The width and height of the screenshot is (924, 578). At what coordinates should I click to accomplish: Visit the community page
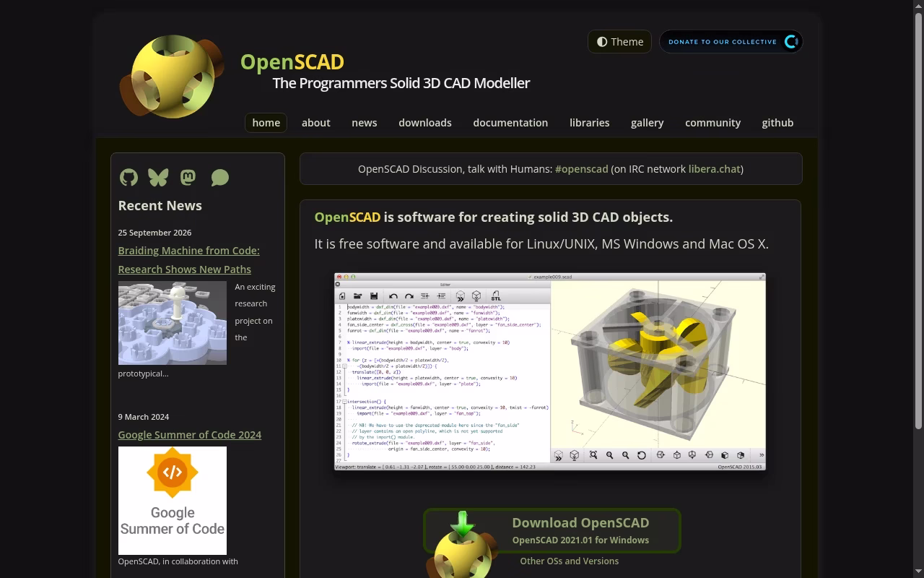(713, 123)
